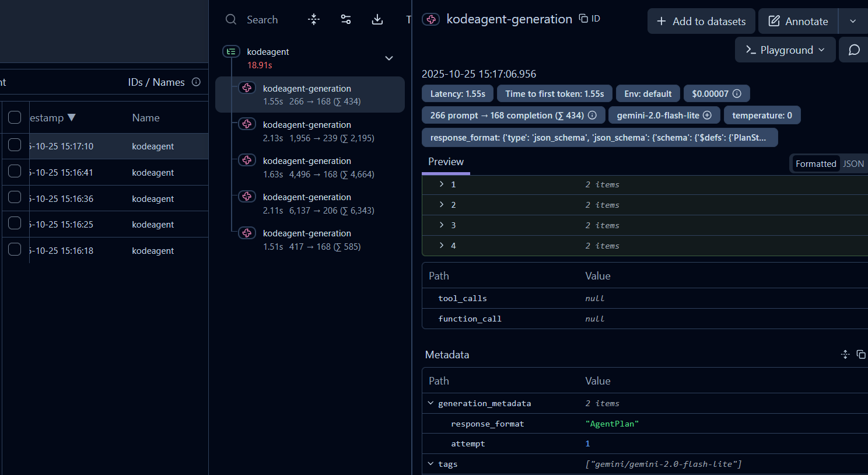Click the collapse-all nodes icon in trace toolbar
The image size is (868, 475).
314,20
